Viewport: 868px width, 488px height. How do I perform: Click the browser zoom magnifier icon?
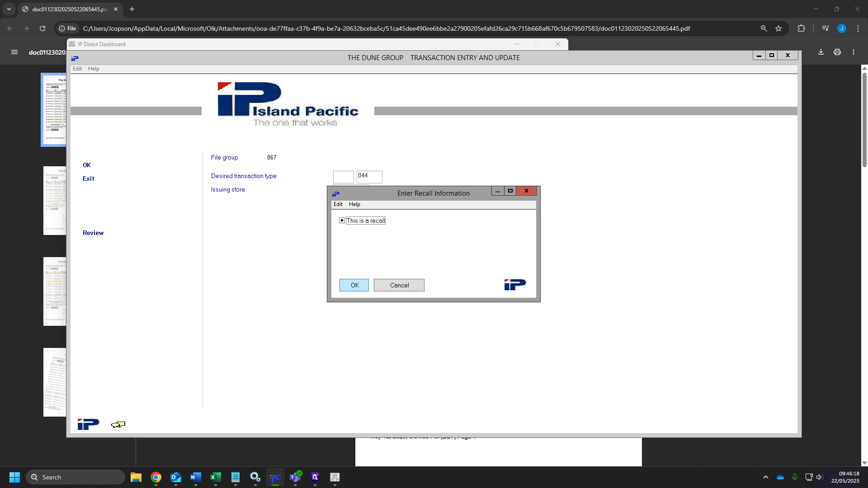tap(764, 28)
